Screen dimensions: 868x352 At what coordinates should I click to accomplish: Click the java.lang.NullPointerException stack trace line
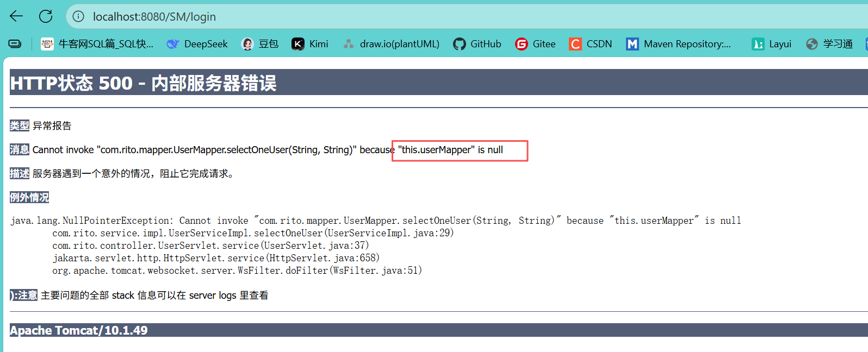click(376, 220)
